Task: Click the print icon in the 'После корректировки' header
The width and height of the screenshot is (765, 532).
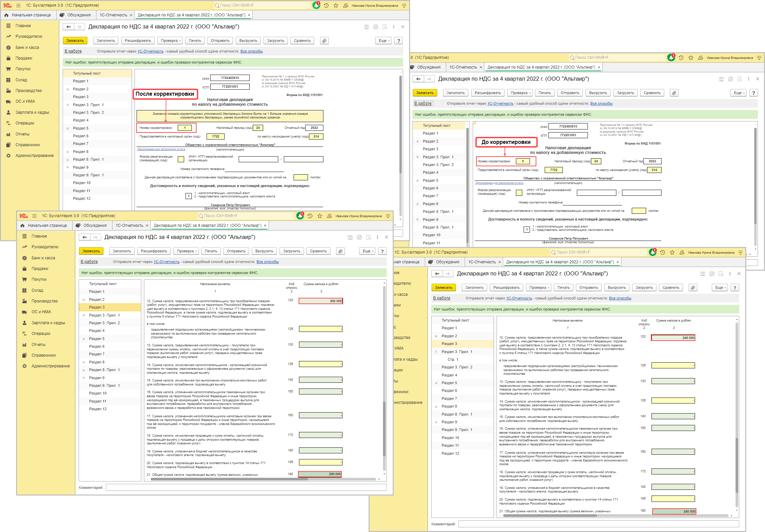Action: 376,27
